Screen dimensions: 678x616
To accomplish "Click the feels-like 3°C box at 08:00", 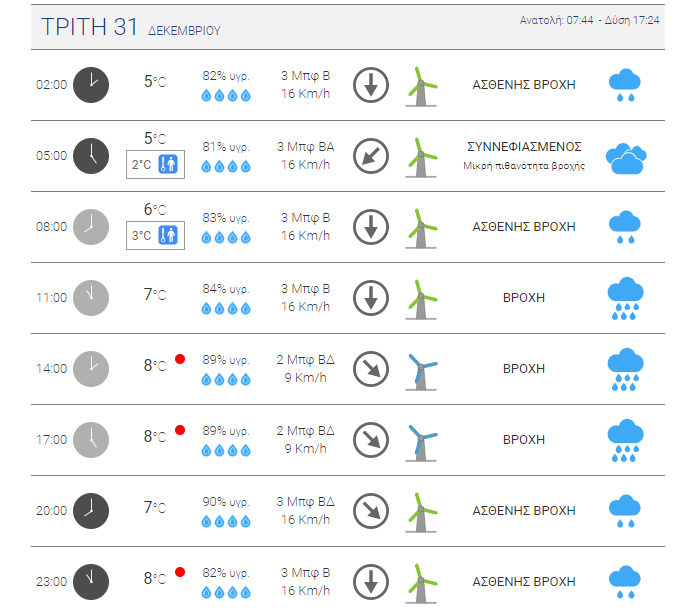I will click(155, 235).
